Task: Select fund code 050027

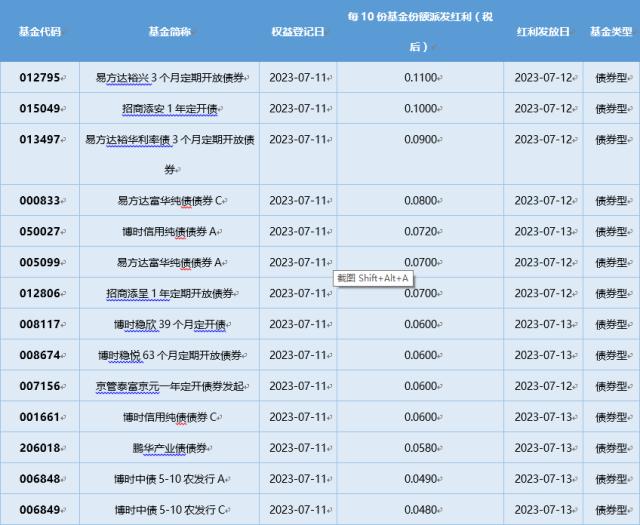Action: 40,231
